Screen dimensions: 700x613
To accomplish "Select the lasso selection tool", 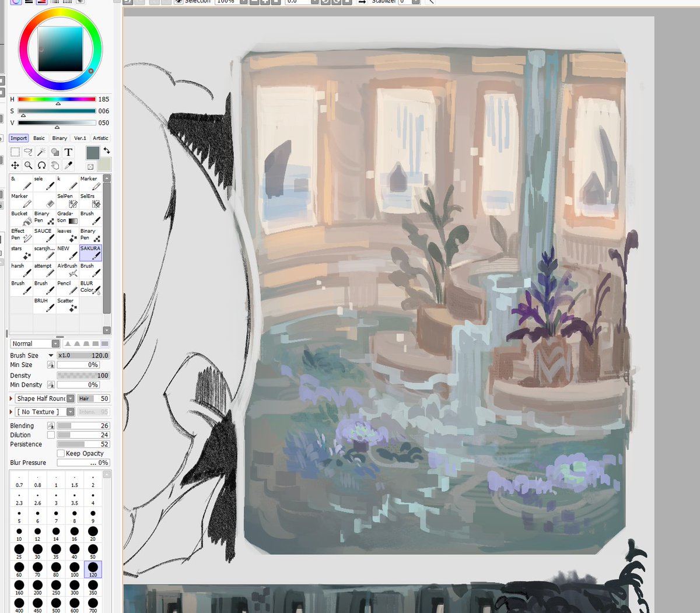I will click(28, 152).
